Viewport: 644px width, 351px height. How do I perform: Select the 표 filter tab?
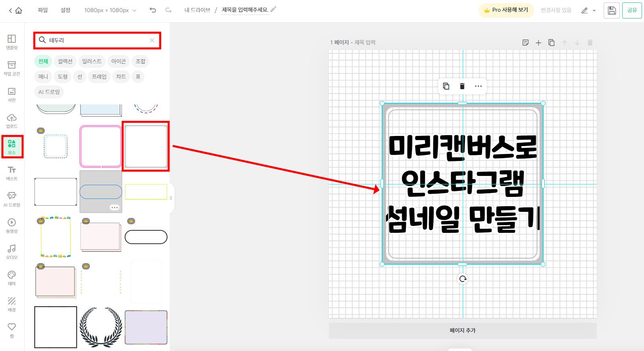(138, 77)
